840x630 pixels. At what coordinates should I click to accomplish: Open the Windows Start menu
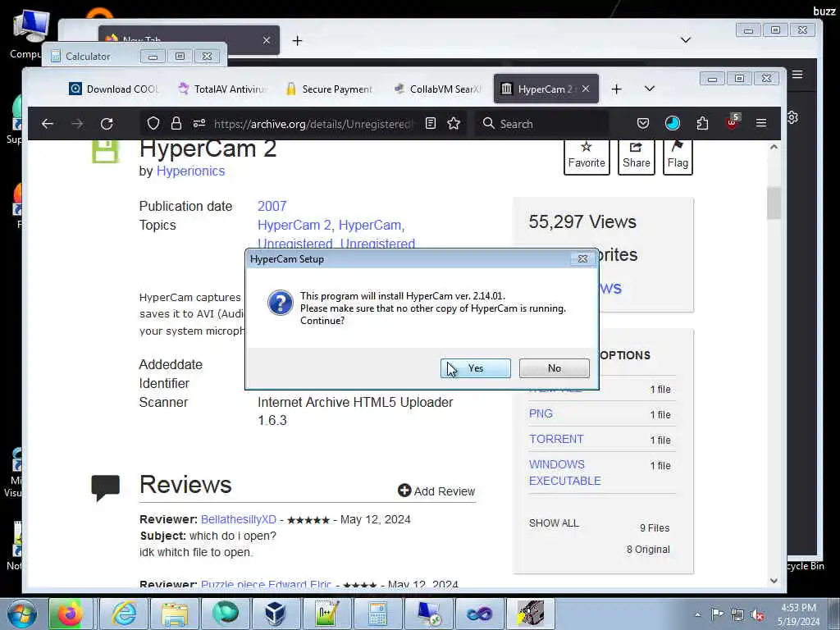coord(22,614)
